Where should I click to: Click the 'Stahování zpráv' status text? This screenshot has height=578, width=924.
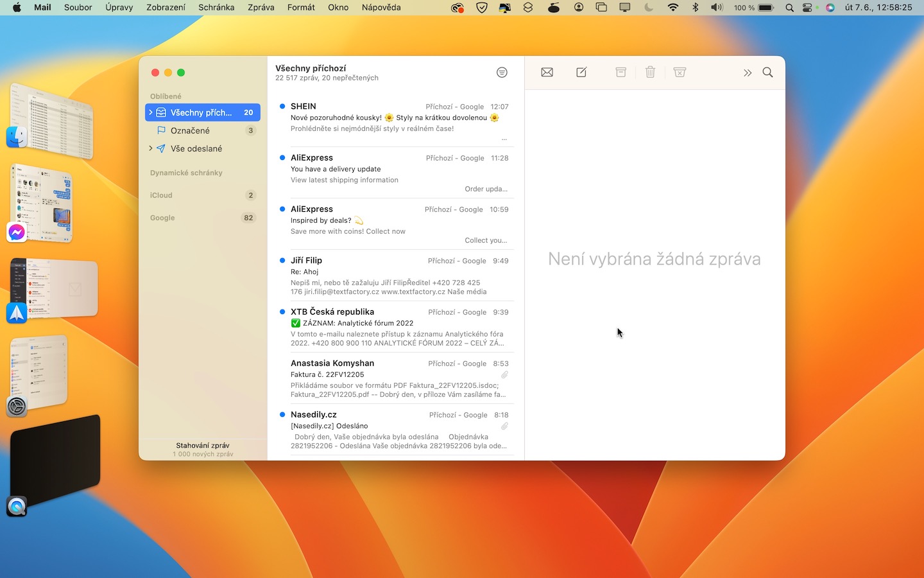tap(203, 445)
